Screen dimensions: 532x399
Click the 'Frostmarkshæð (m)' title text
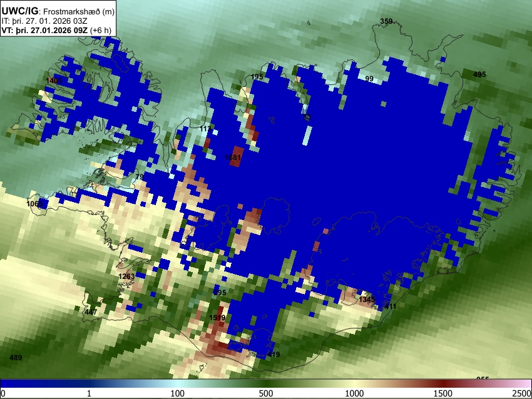pyautogui.click(x=79, y=11)
